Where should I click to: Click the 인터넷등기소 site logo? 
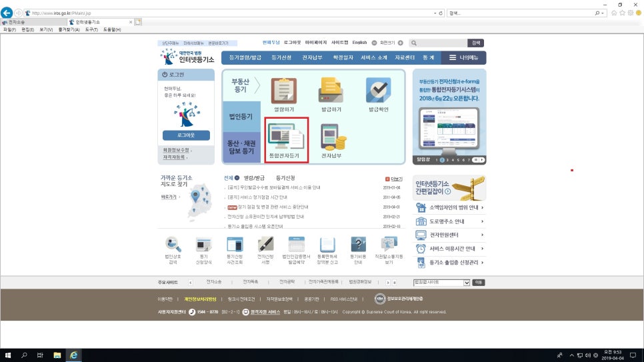(x=188, y=57)
